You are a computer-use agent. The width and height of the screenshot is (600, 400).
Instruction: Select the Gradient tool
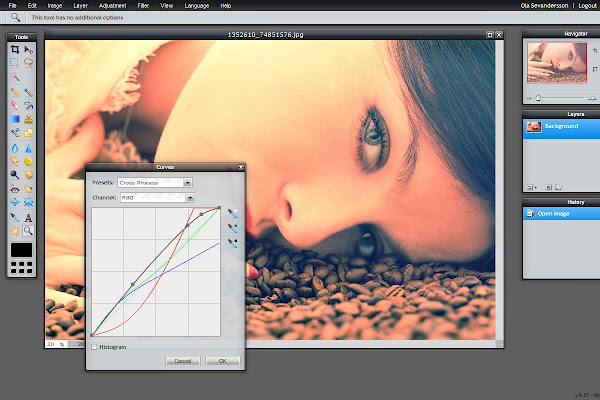coord(15,119)
